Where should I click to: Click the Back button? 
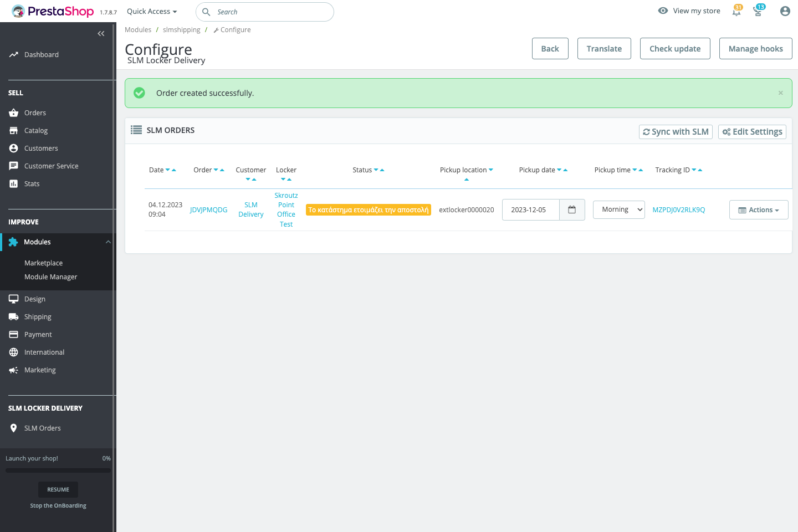[550, 48]
